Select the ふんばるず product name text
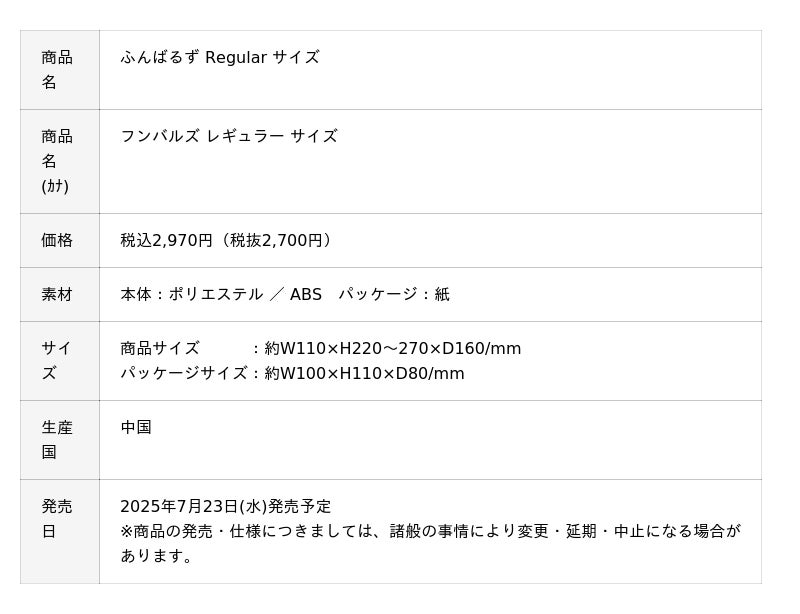800x614 pixels. click(x=160, y=58)
